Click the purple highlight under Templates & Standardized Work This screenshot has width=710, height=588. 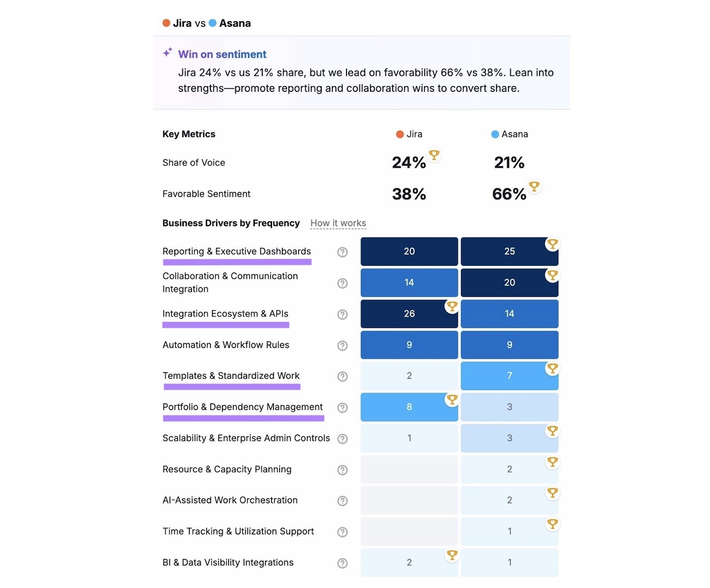point(231,387)
